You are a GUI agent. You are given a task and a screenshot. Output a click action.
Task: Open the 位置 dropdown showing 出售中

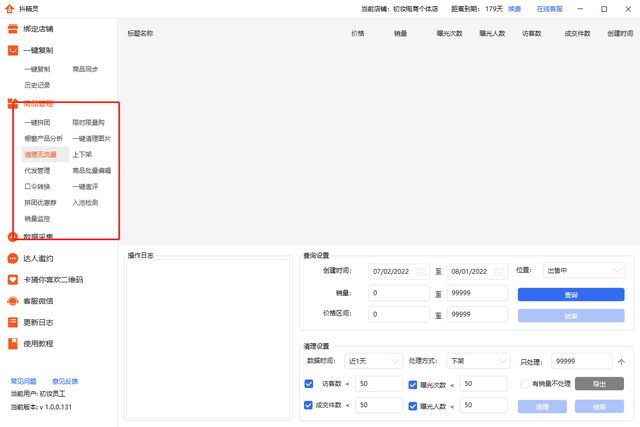[584, 271]
